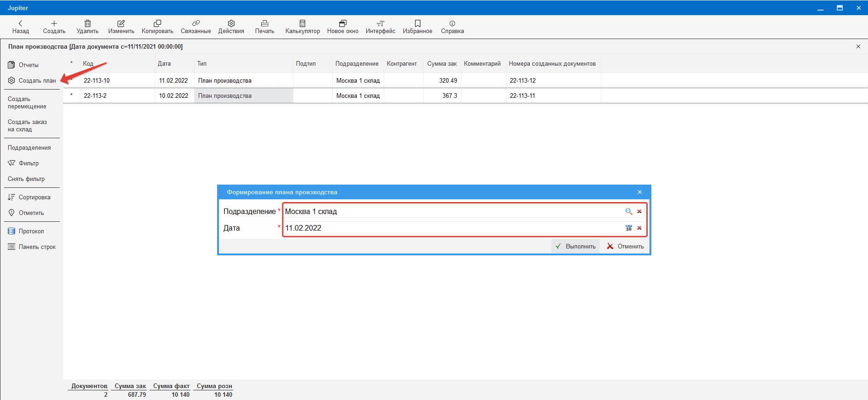Click the Избранное bookmark icon
This screenshot has width=868, height=400.
[418, 23]
